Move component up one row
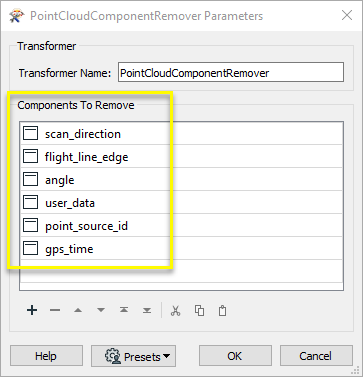The height and width of the screenshot is (377, 363). pyautogui.click(x=78, y=310)
